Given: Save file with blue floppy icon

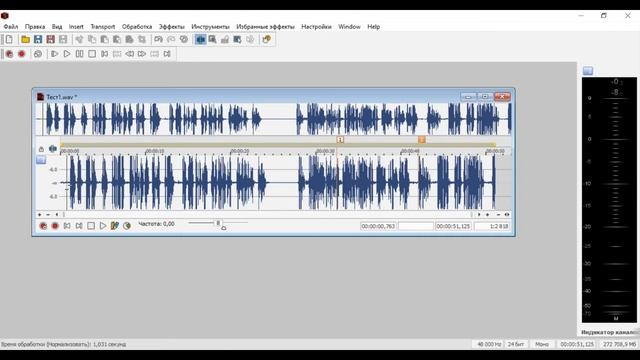Looking at the screenshot, I should [38, 40].
